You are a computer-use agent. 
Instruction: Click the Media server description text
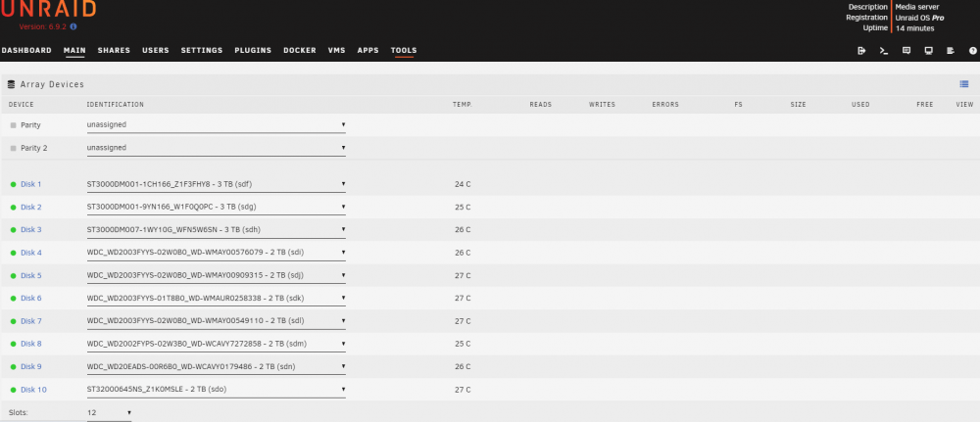(x=917, y=7)
